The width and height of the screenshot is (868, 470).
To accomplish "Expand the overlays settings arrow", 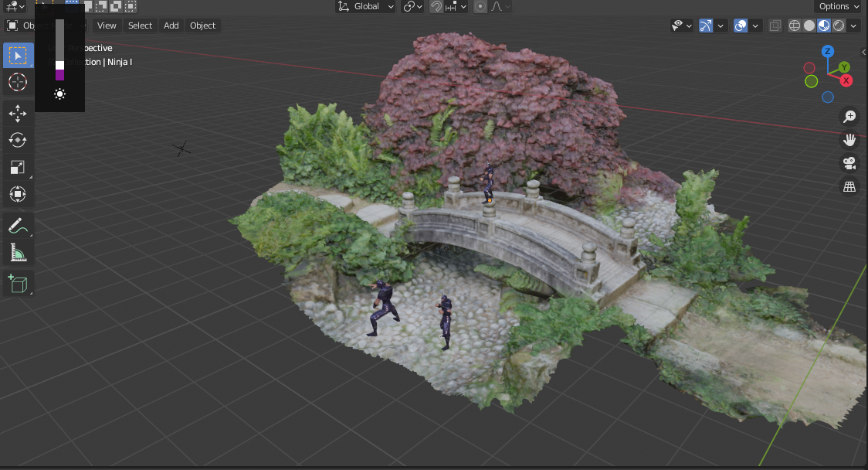I will click(755, 26).
